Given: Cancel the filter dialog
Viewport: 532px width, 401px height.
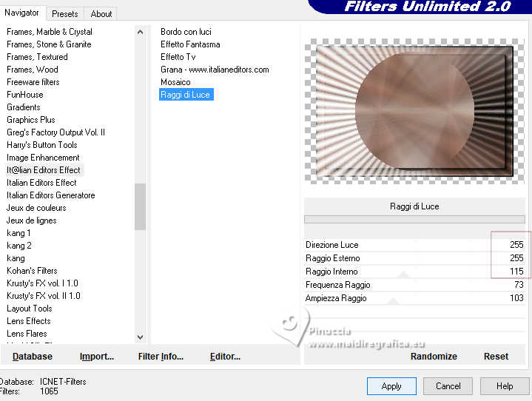Looking at the screenshot, I should pyautogui.click(x=448, y=386).
